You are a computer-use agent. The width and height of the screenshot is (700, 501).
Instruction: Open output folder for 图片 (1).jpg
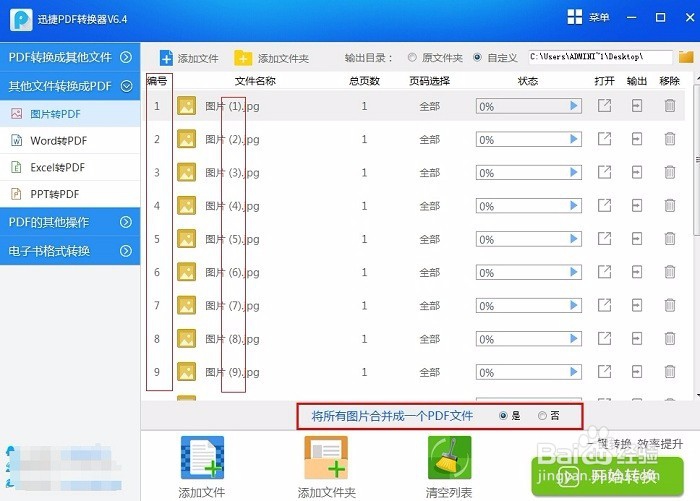pyautogui.click(x=637, y=106)
